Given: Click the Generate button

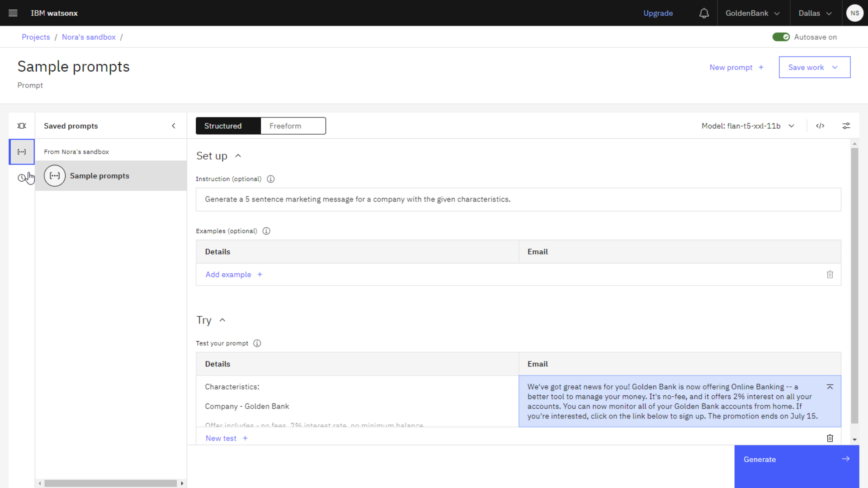Looking at the screenshot, I should pyautogui.click(x=797, y=466).
